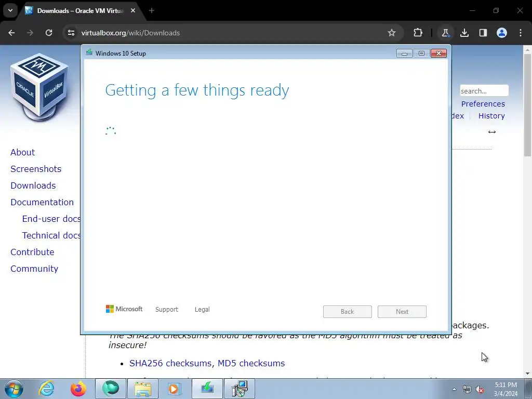Click Legal link in Windows 10 Setup
This screenshot has width=532, height=399.
[x=202, y=310]
